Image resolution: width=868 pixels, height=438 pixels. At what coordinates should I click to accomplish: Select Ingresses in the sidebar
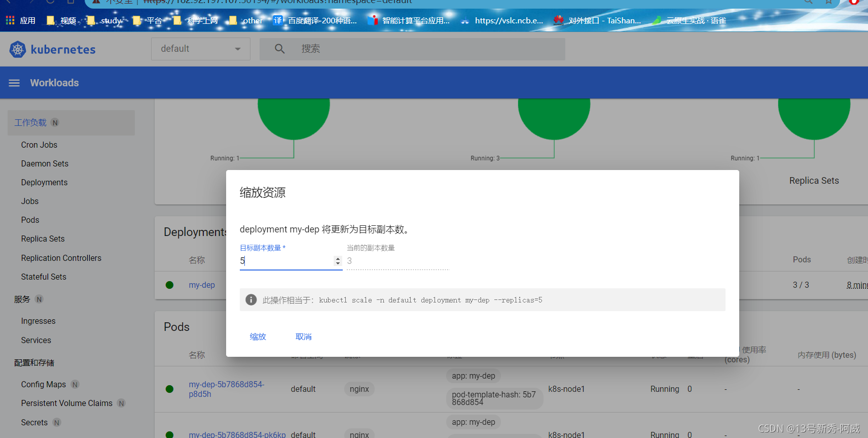point(38,321)
